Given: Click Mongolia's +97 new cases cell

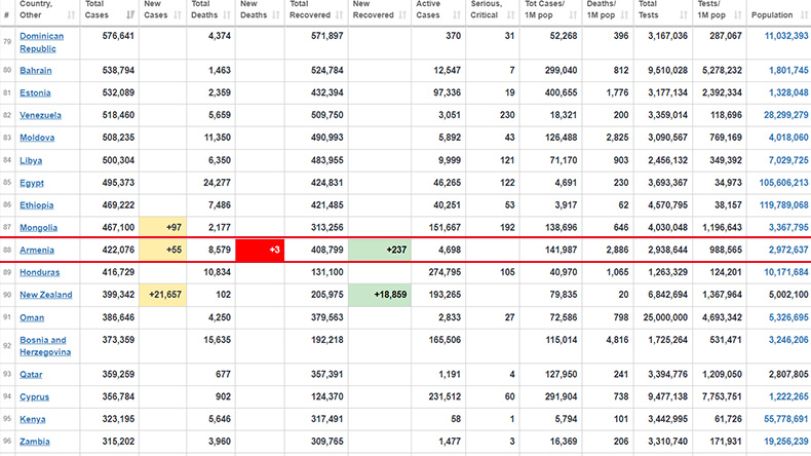Looking at the screenshot, I should coord(162,227).
